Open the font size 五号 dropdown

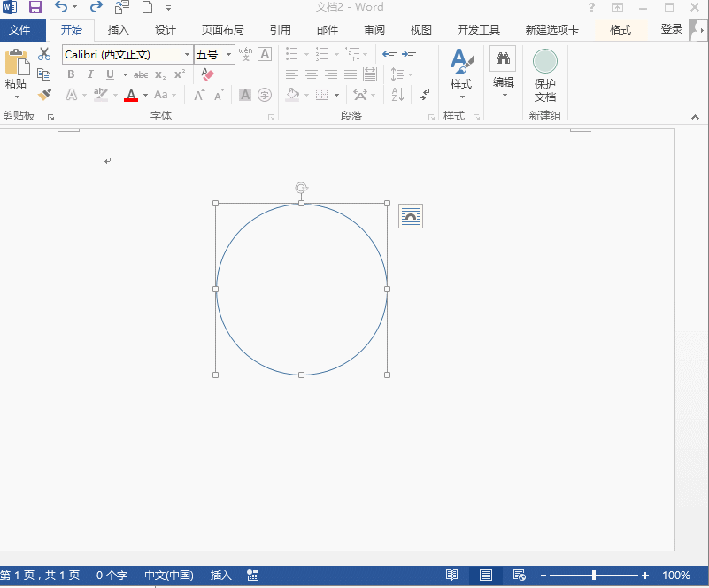[x=228, y=55]
